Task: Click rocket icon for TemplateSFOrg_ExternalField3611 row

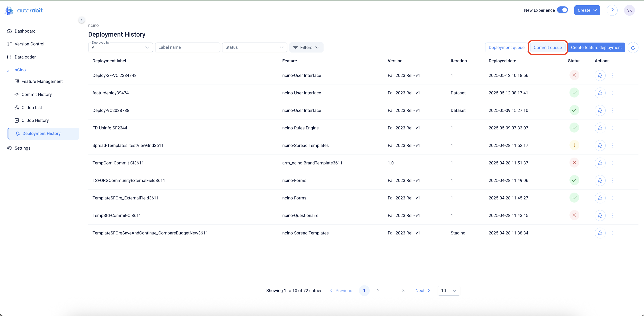Action: coord(600,198)
